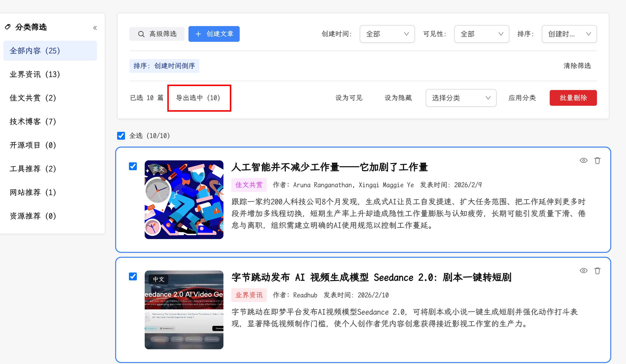Click summary text starting 跟踪一家约200人科技公司
Viewport: 626px width, 364px height.
coord(409,213)
